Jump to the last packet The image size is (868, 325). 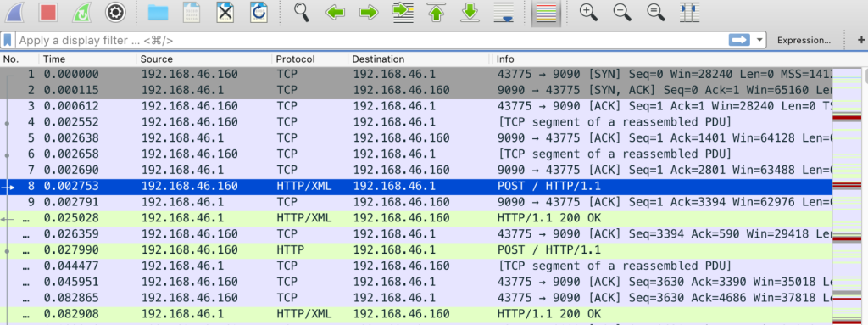(470, 12)
